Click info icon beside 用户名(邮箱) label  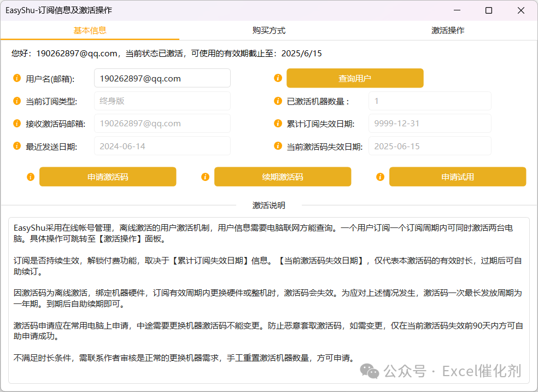pos(17,78)
